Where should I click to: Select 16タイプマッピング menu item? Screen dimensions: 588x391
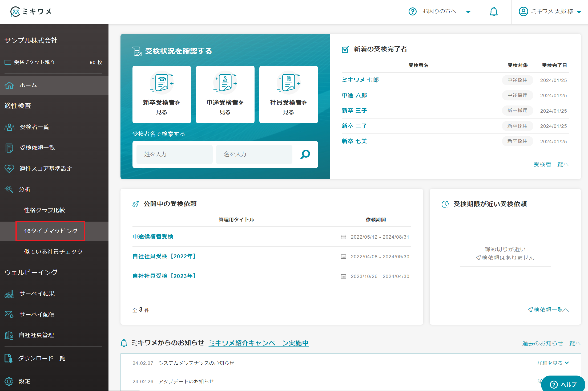[x=51, y=231]
